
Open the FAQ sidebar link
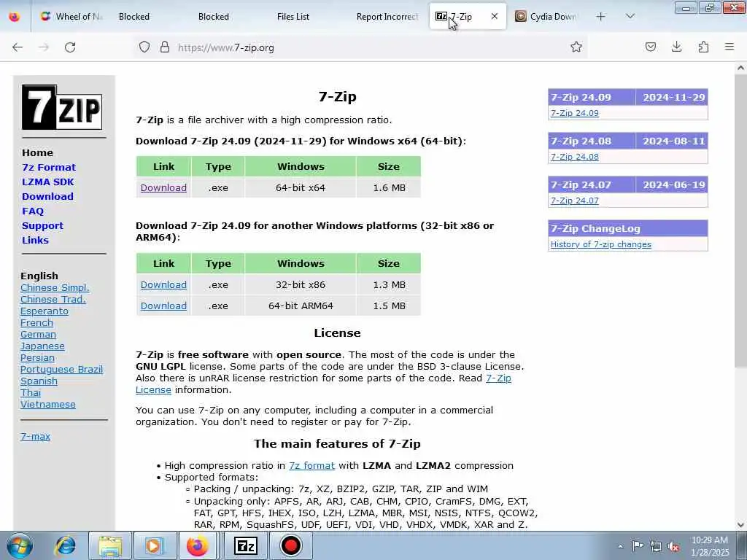pos(32,211)
